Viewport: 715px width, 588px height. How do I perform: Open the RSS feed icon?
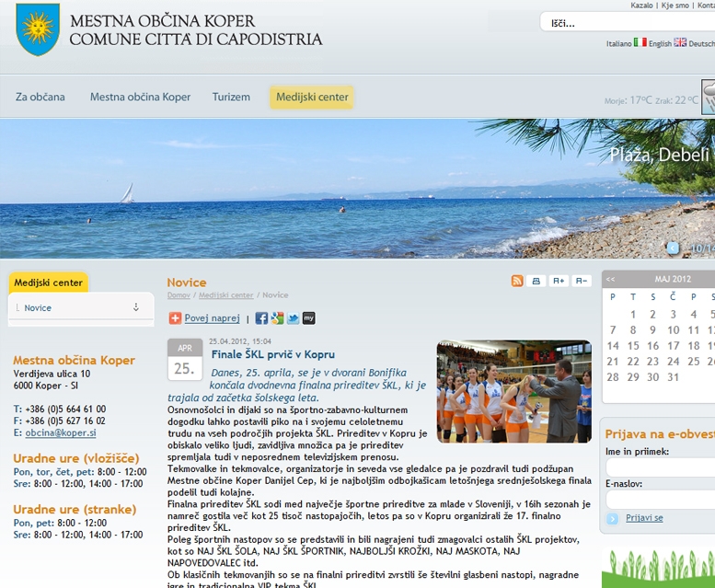click(x=517, y=281)
